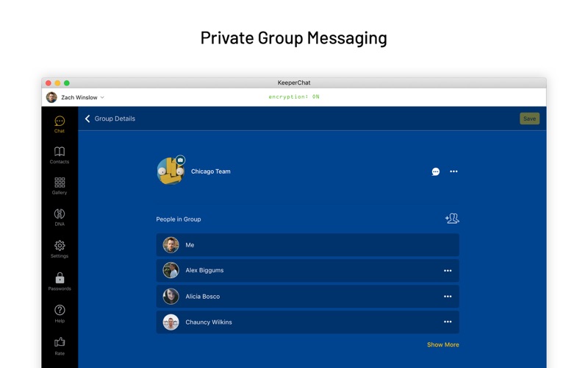Select Alex Biggums name
The width and height of the screenshot is (588, 368).
click(x=204, y=270)
